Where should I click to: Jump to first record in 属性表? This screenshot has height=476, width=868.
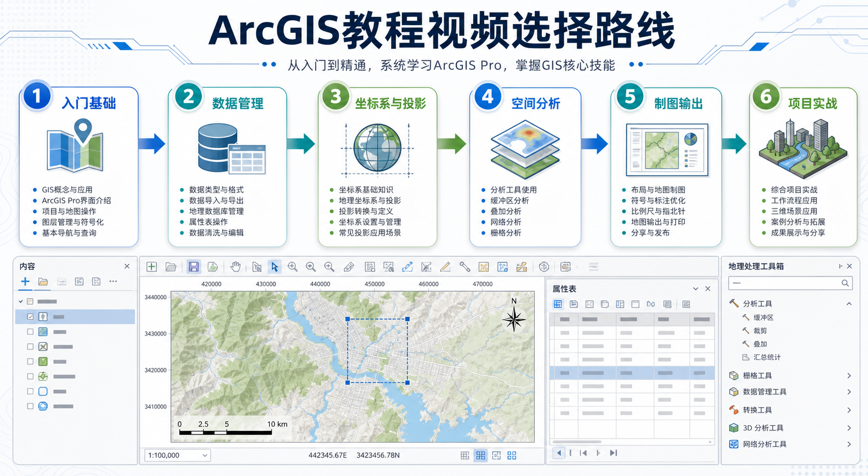pos(583,453)
